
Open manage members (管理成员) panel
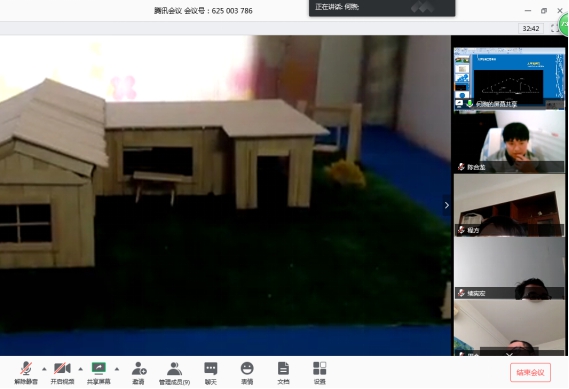(x=175, y=373)
